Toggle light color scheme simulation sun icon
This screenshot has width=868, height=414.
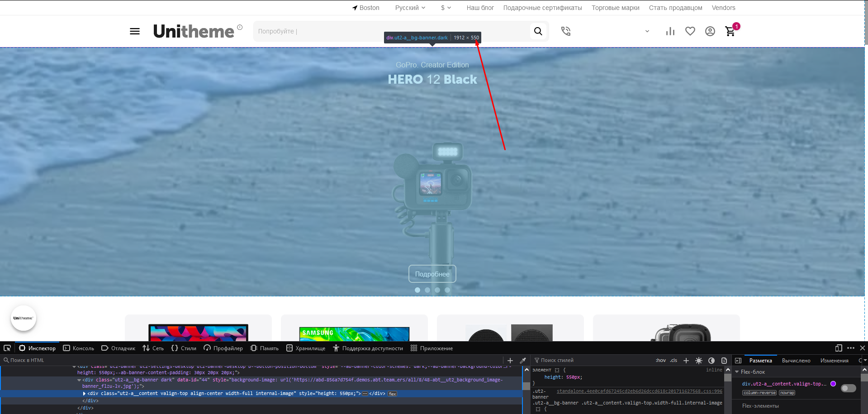[x=699, y=361]
